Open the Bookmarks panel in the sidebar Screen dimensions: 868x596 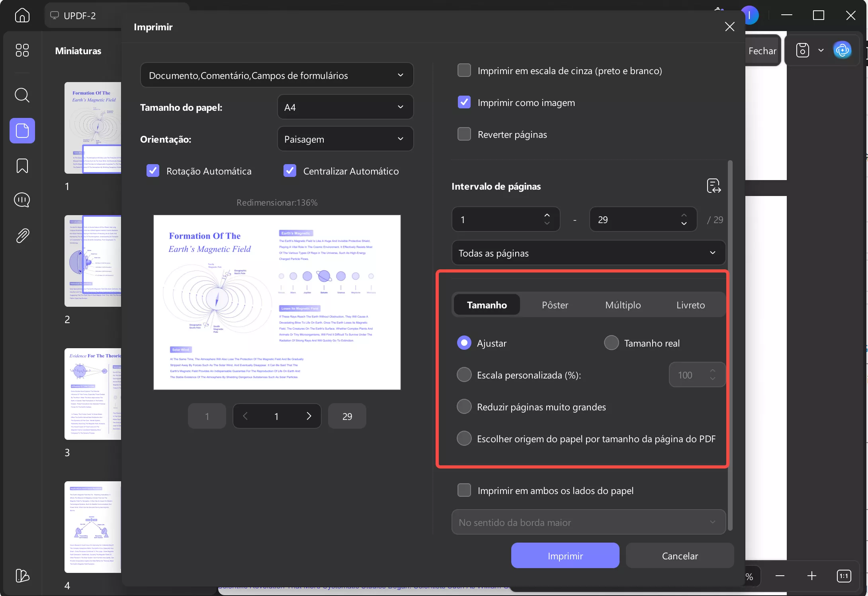tap(22, 166)
